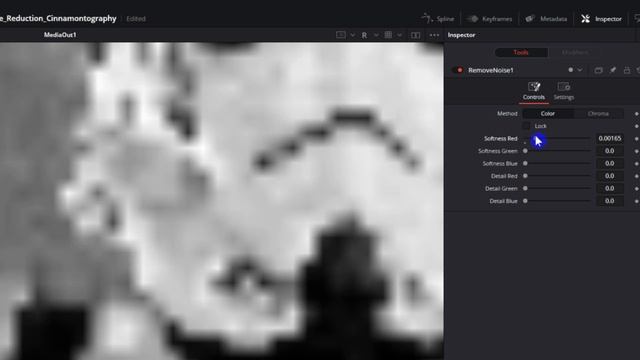Click the keyframe dot for Detail Green
The image size is (640, 360).
coord(637,189)
